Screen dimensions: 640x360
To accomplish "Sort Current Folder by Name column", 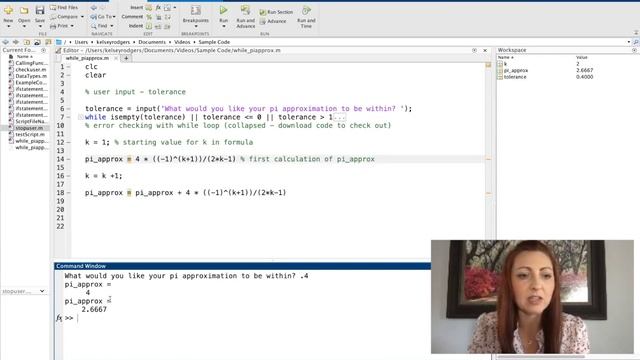I will coord(24,57).
